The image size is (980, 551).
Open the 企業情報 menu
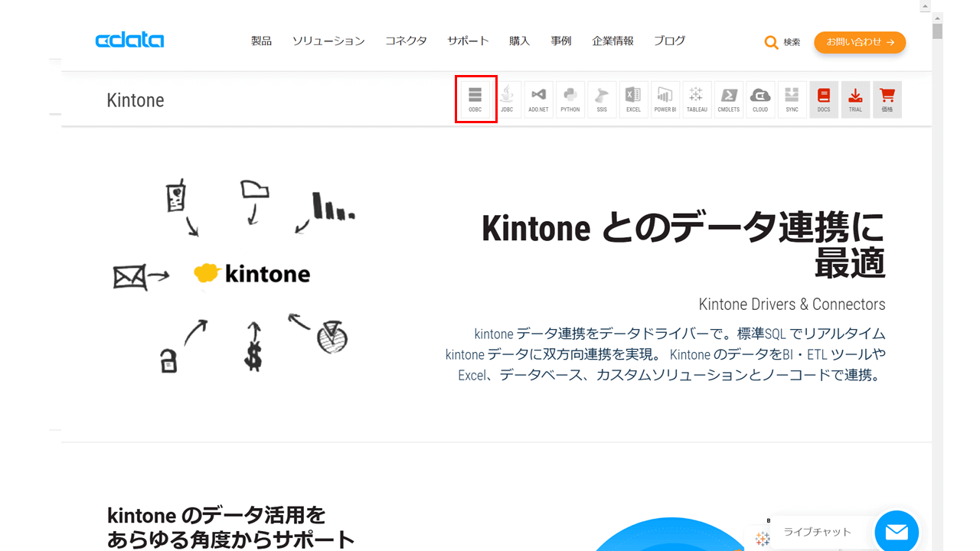[x=613, y=41]
